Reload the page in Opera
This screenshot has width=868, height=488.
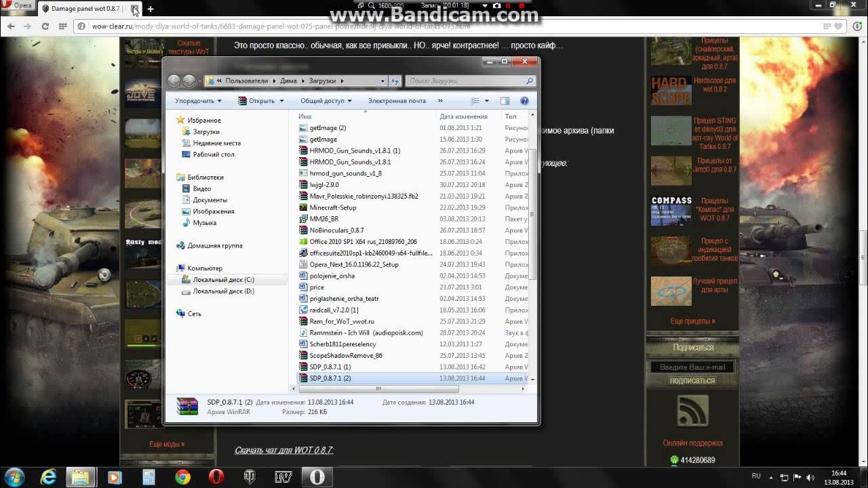click(45, 26)
